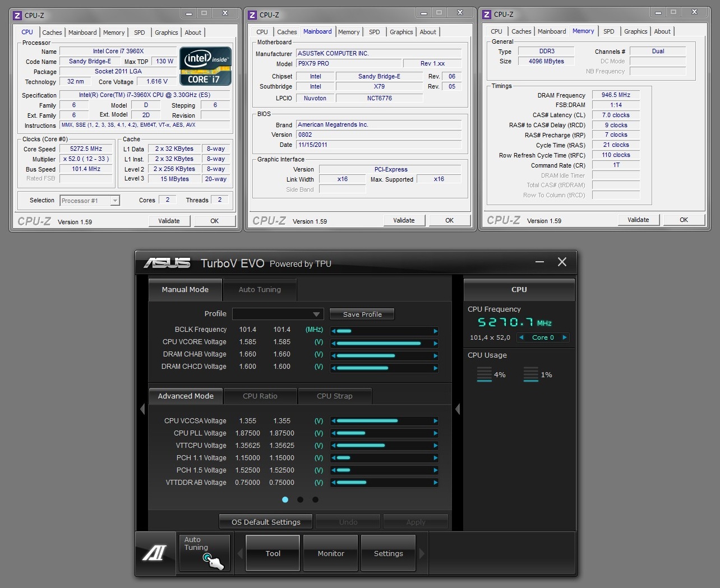Screen dimensions: 720x588
Task: Click the ASUS AI logo icon
Action: [154, 553]
